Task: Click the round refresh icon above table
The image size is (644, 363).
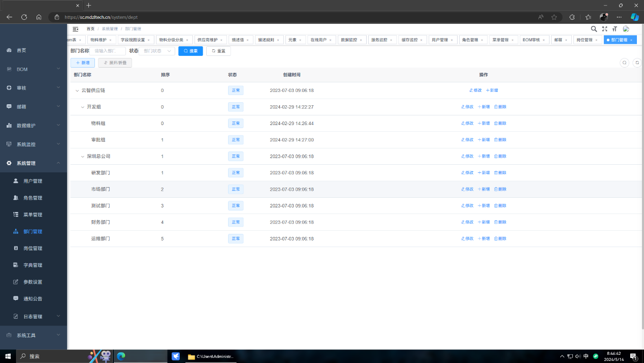Action: 637,63
